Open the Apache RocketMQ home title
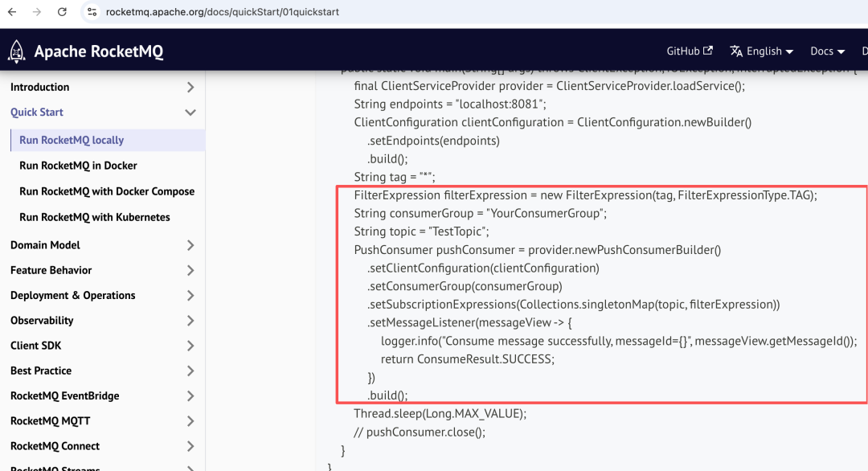The height and width of the screenshot is (471, 868). (x=99, y=51)
